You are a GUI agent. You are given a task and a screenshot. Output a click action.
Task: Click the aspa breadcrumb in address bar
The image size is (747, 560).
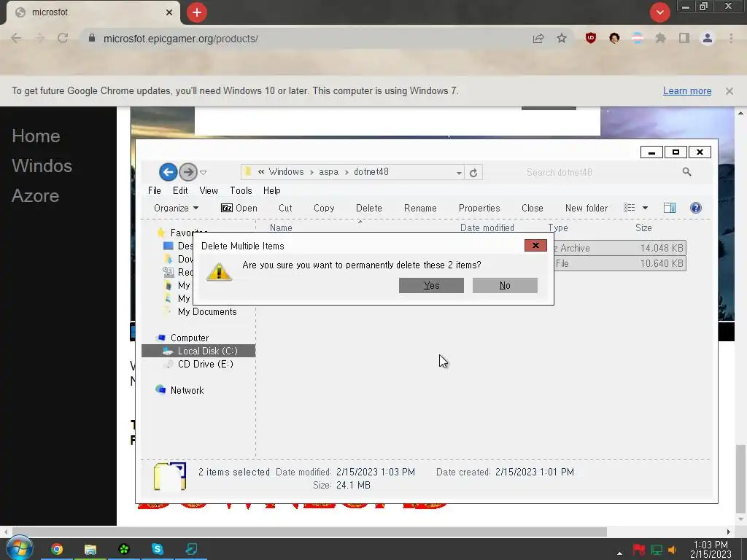tap(329, 172)
